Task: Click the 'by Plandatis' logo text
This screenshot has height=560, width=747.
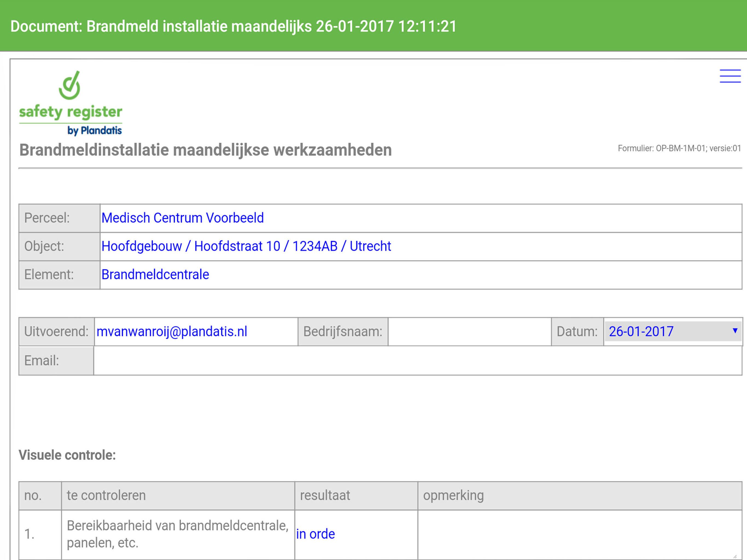Action: click(x=94, y=130)
